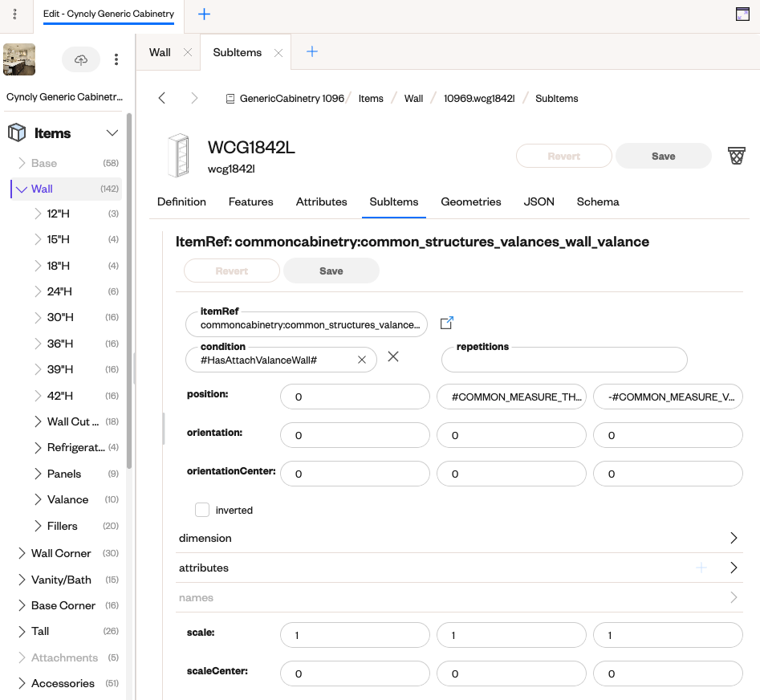Image resolution: width=760 pixels, height=700 pixels.
Task: Open the catalog vertical ellipsis menu
Action: [x=116, y=59]
